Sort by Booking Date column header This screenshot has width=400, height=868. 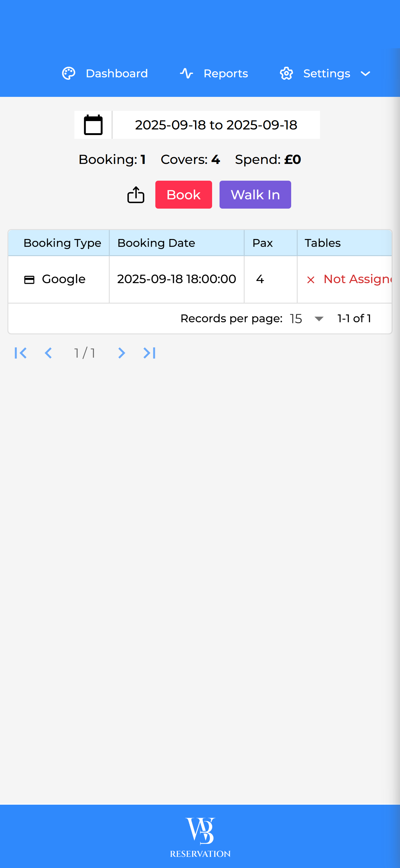[156, 243]
